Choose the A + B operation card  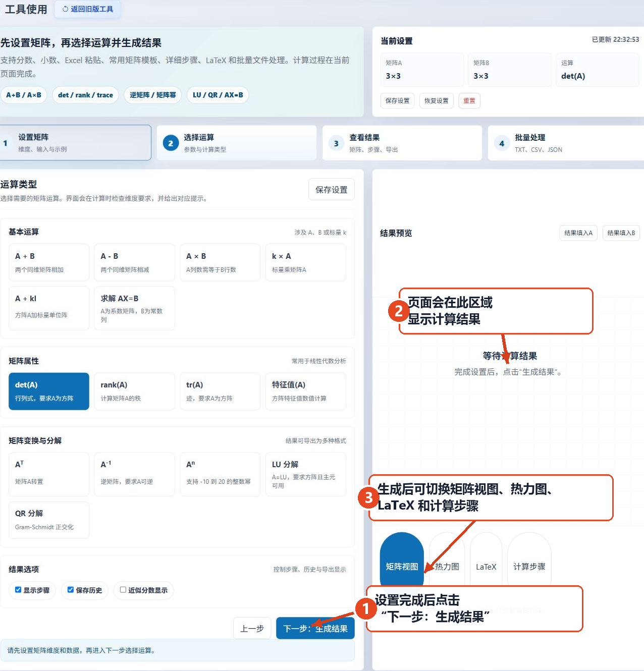click(x=49, y=262)
